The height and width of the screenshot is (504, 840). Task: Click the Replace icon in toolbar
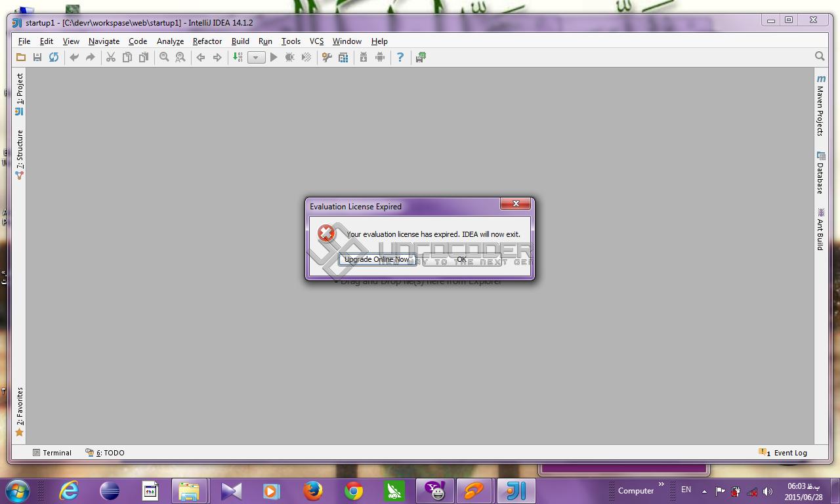point(180,58)
